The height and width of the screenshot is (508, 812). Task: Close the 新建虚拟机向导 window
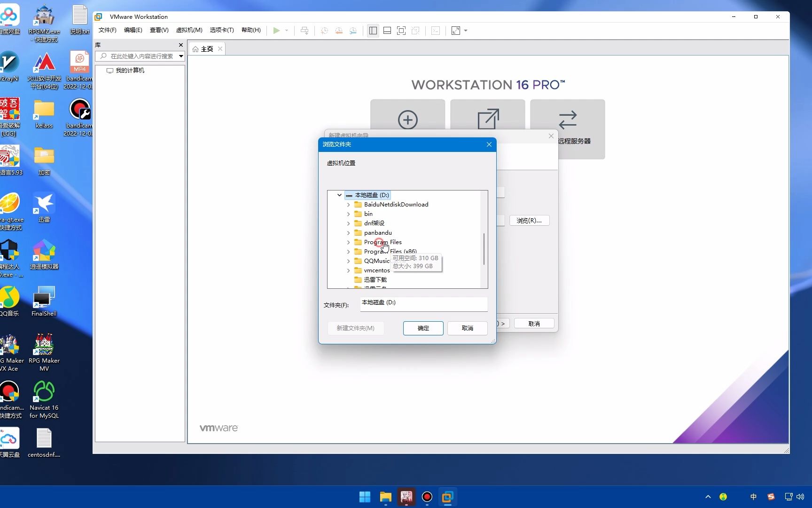tap(551, 136)
